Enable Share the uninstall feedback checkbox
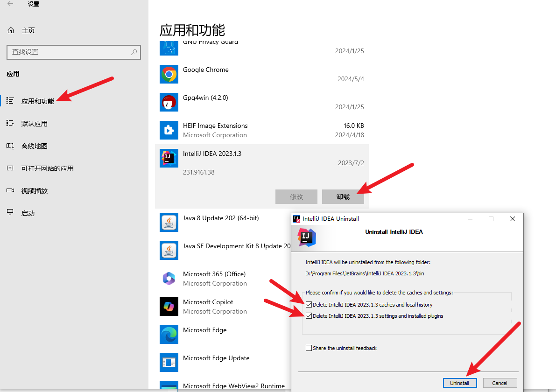This screenshot has width=556, height=392. click(309, 348)
